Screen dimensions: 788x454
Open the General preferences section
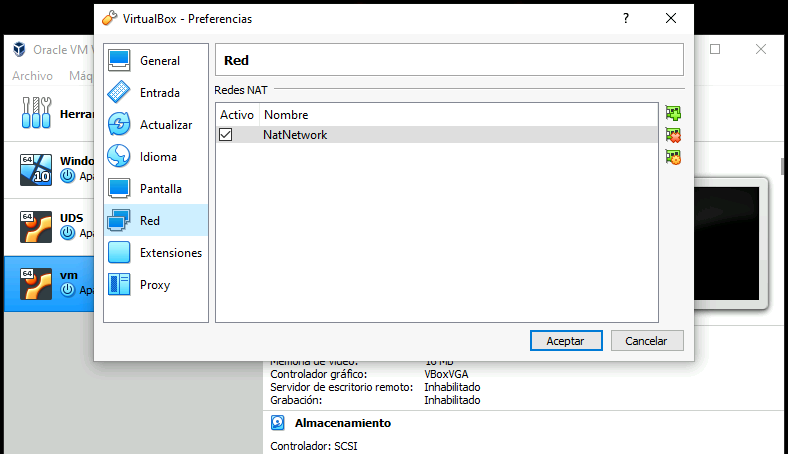[x=156, y=61]
